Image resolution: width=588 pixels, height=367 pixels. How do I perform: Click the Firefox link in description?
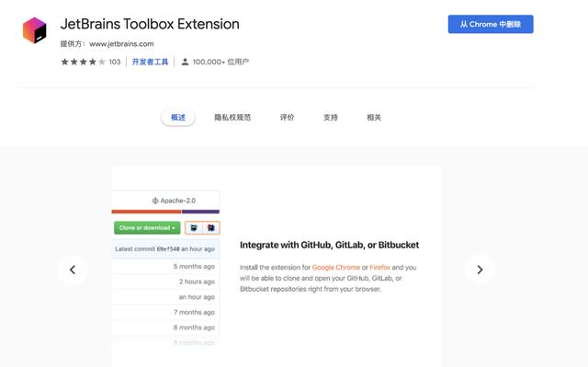pos(379,268)
